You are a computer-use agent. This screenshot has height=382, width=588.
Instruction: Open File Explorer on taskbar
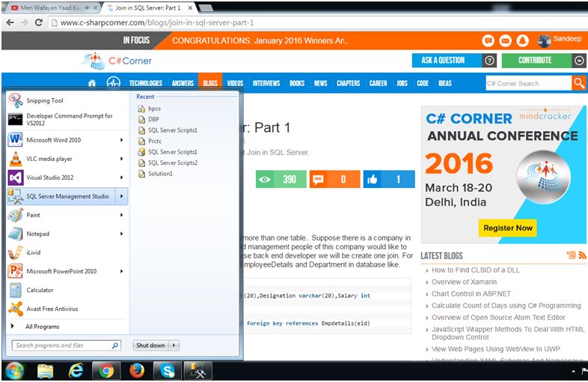46,371
